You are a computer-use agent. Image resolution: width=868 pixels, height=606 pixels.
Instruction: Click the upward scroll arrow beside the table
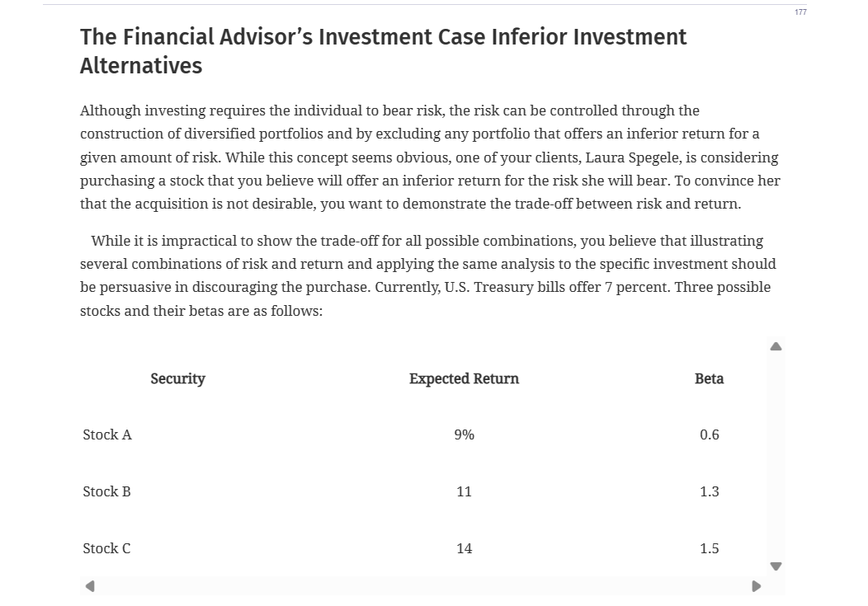[776, 346]
